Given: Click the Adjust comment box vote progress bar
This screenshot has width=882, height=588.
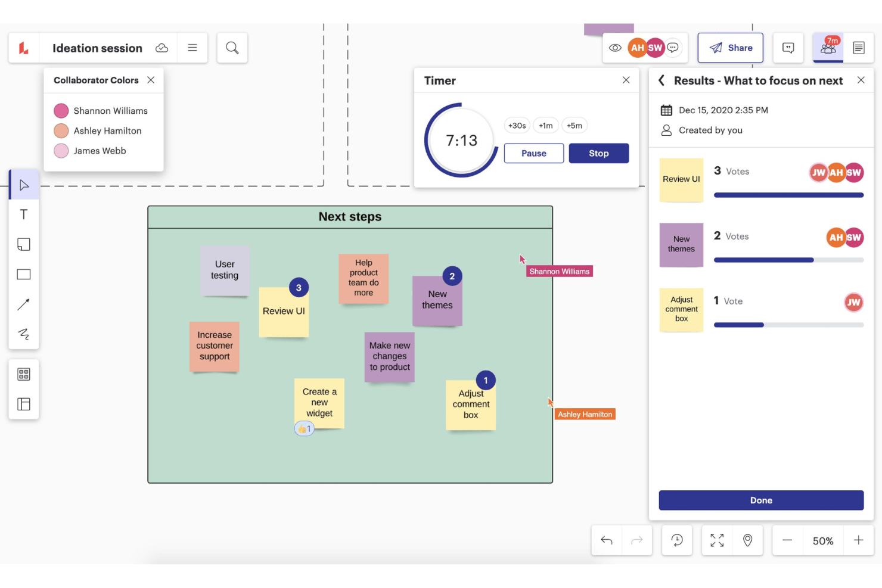Looking at the screenshot, I should click(788, 325).
